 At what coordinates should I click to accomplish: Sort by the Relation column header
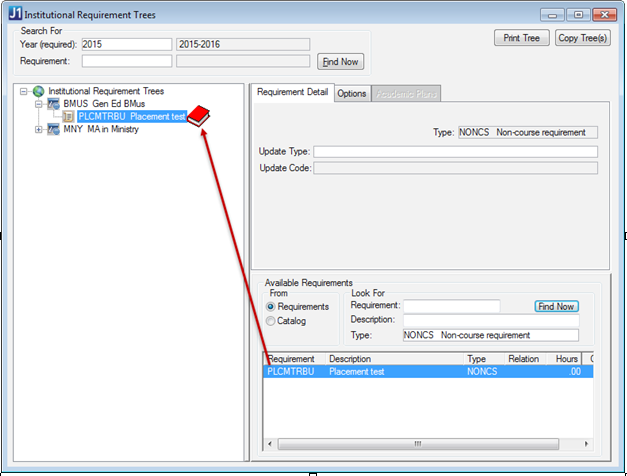tap(525, 359)
